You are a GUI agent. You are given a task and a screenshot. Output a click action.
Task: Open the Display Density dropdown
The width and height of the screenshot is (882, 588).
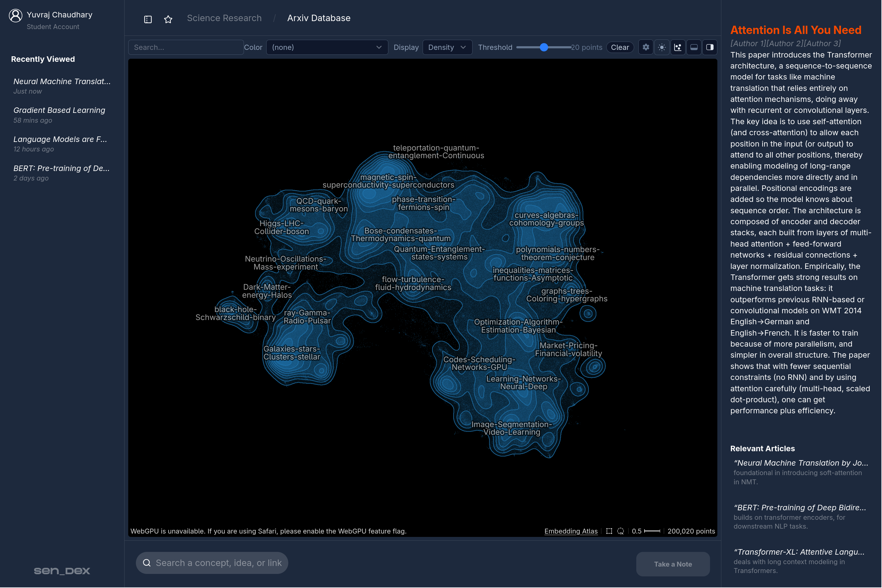point(447,47)
